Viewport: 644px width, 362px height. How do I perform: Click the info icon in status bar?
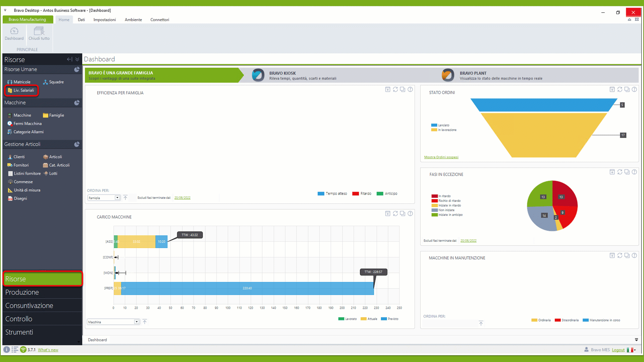[x=6, y=350]
